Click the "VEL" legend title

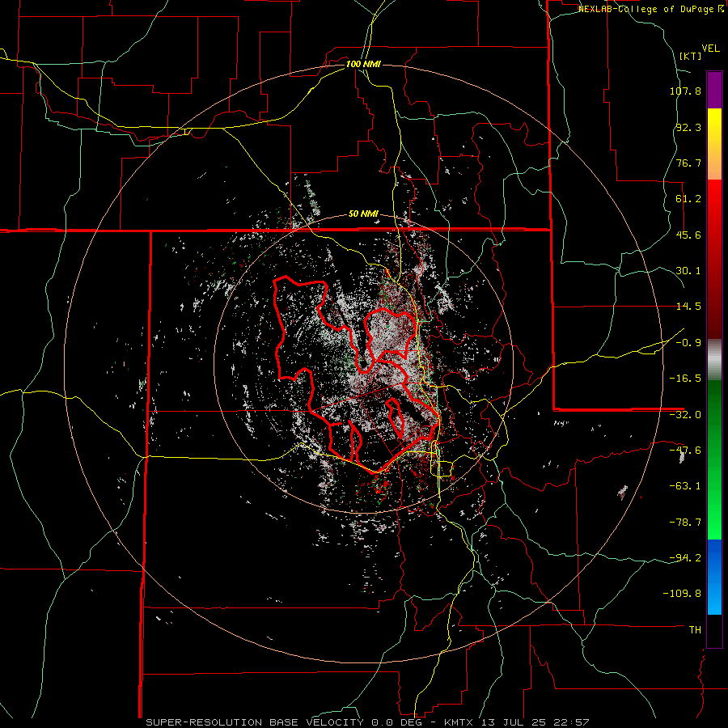710,49
